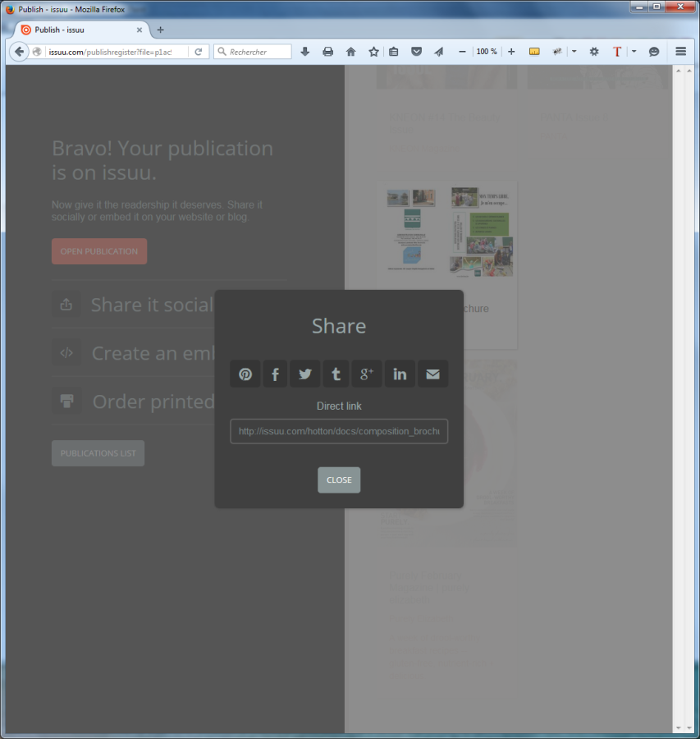Click the chat smiley toolbar icon
Screen dimensions: 700x739
[x=653, y=52]
